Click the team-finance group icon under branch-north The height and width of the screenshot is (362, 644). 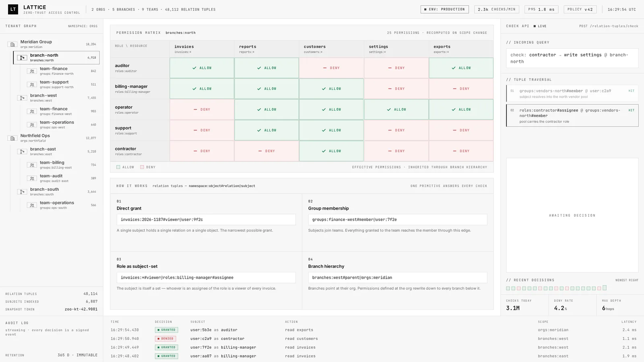pyautogui.click(x=32, y=71)
